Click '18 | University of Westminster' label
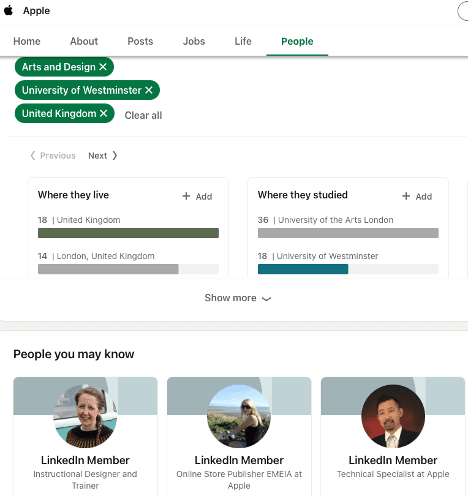 coord(318,256)
